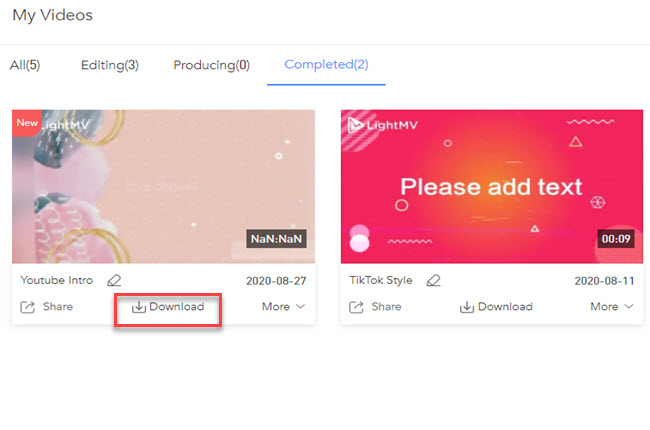Click the TikTok Style title text
This screenshot has height=430, width=650.
382,282
